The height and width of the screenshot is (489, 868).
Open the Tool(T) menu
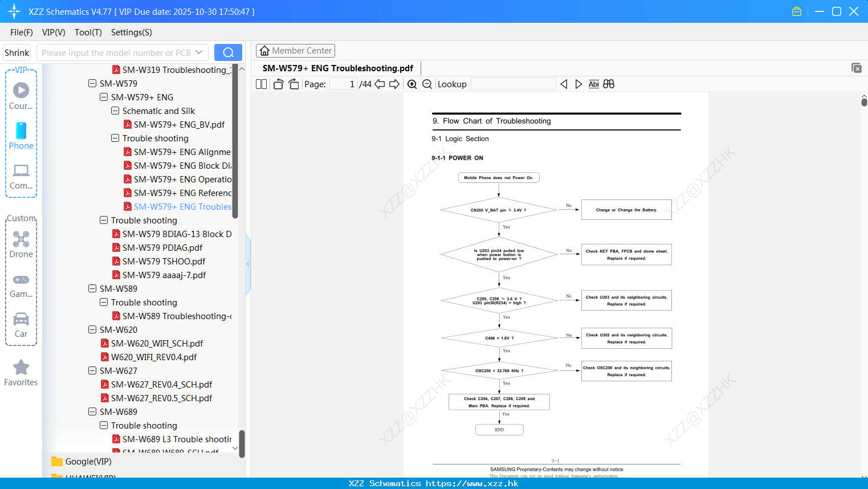coord(88,32)
